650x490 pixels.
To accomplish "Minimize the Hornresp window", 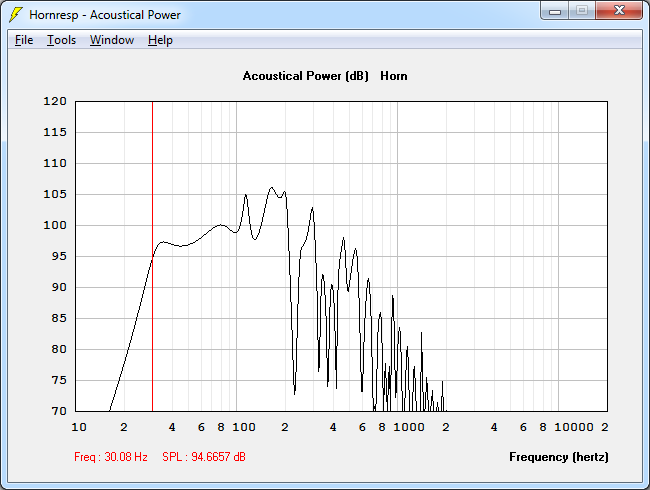I will [x=555, y=11].
